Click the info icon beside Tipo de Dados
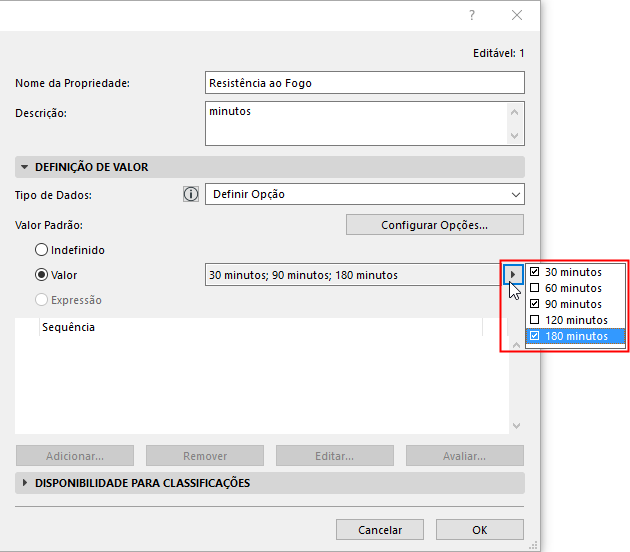 [x=191, y=194]
